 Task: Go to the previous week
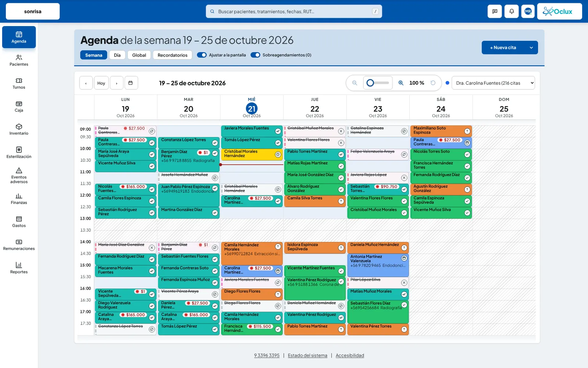(x=86, y=83)
